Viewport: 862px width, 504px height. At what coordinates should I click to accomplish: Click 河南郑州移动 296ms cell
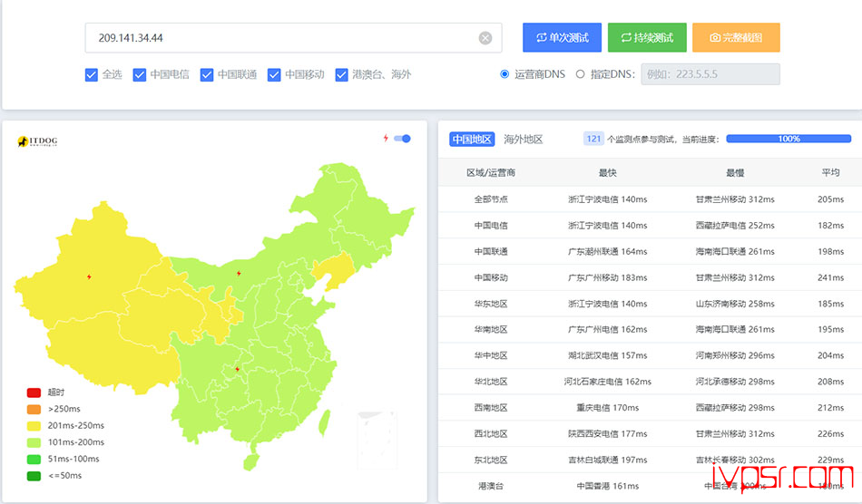[x=735, y=355]
